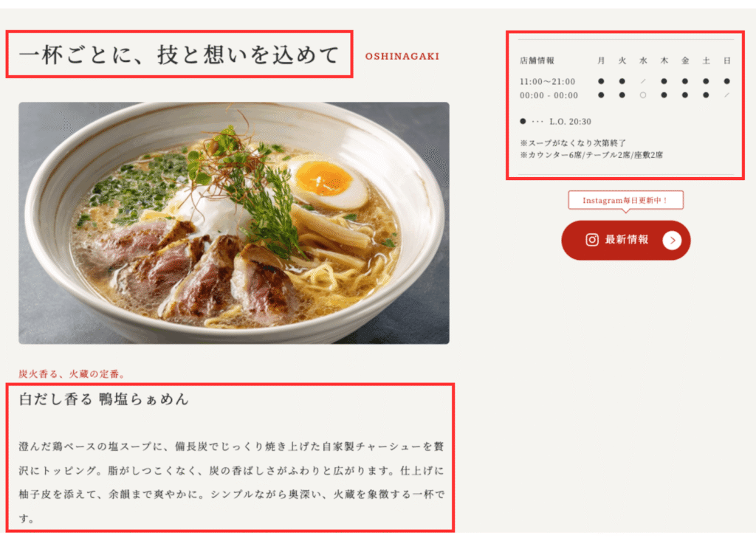Viewport: 756px width, 541px height.
Task: Click Wednesday's slash mark in the 11:00~21:00 row
Action: [643, 81]
